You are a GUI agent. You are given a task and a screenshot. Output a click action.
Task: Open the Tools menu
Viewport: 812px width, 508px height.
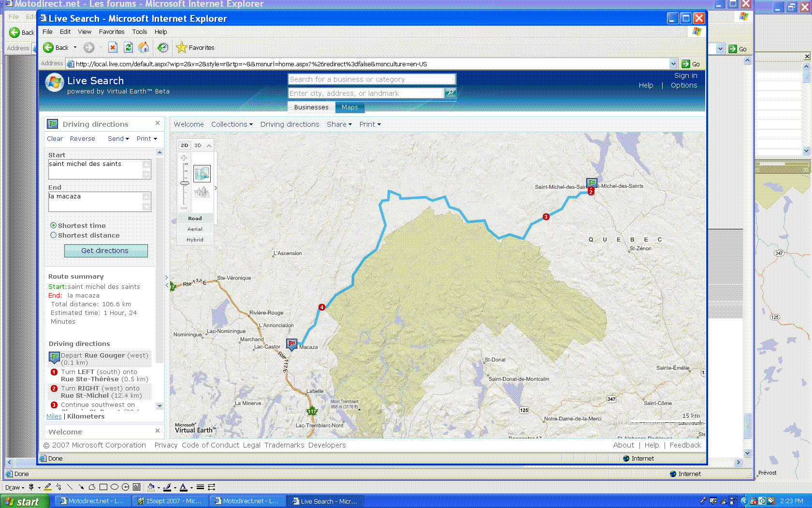140,31
